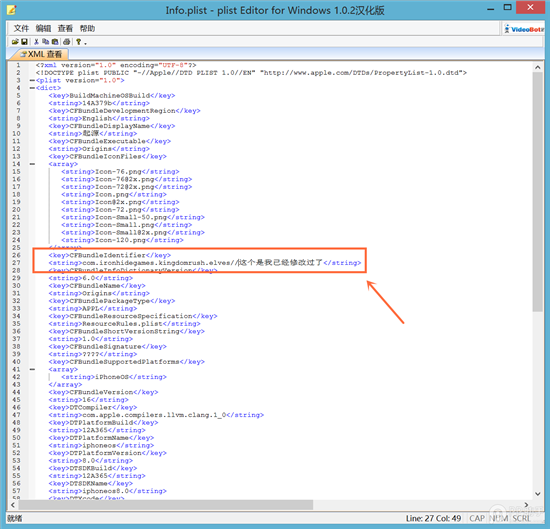Click the CFBundleSupportedPlatforms key line
The height and width of the screenshot is (529, 550).
(x=127, y=362)
